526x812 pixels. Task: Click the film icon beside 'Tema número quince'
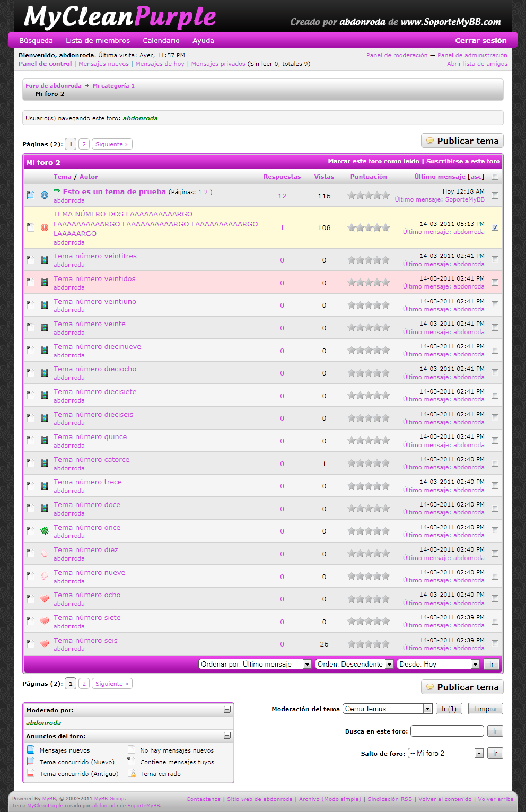click(45, 441)
